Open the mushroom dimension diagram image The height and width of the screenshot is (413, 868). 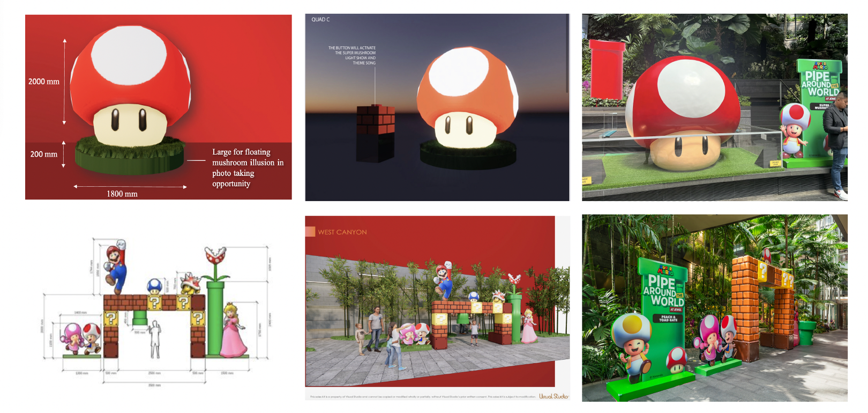point(159,107)
